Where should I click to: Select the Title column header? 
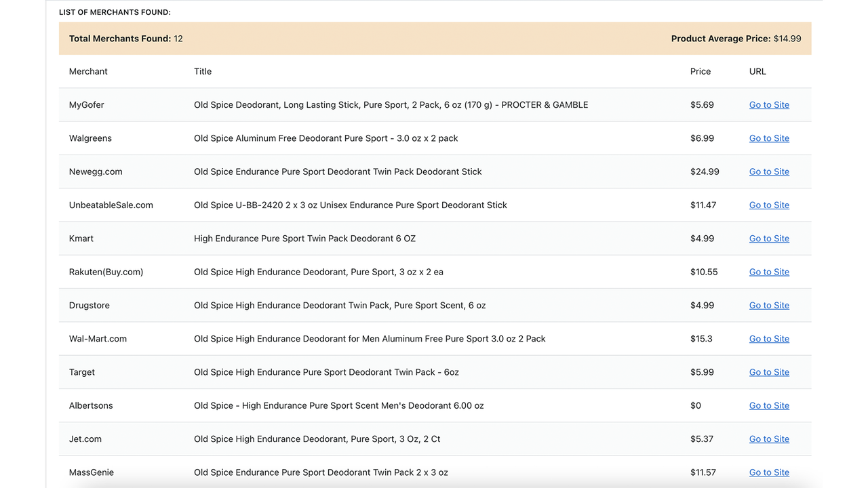pos(202,71)
